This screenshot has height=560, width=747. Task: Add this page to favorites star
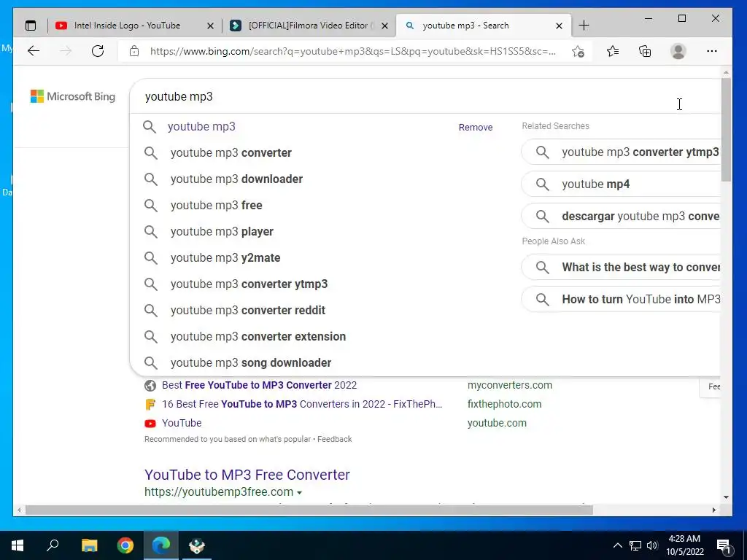578,52
